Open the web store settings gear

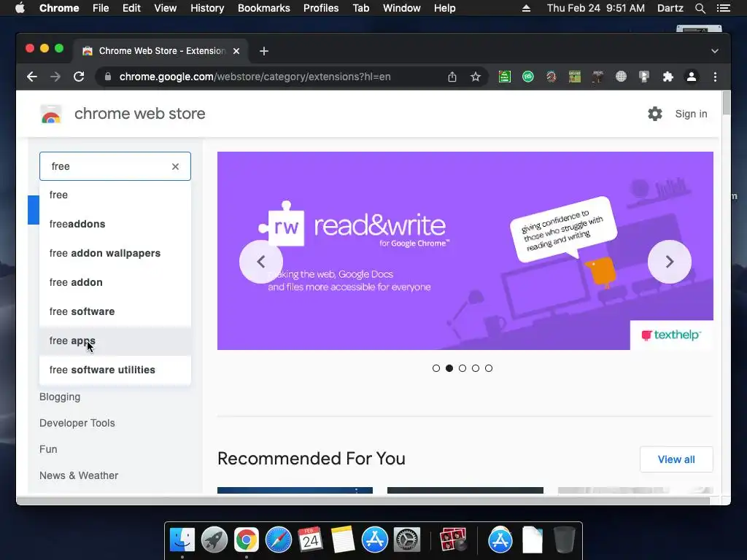(655, 114)
